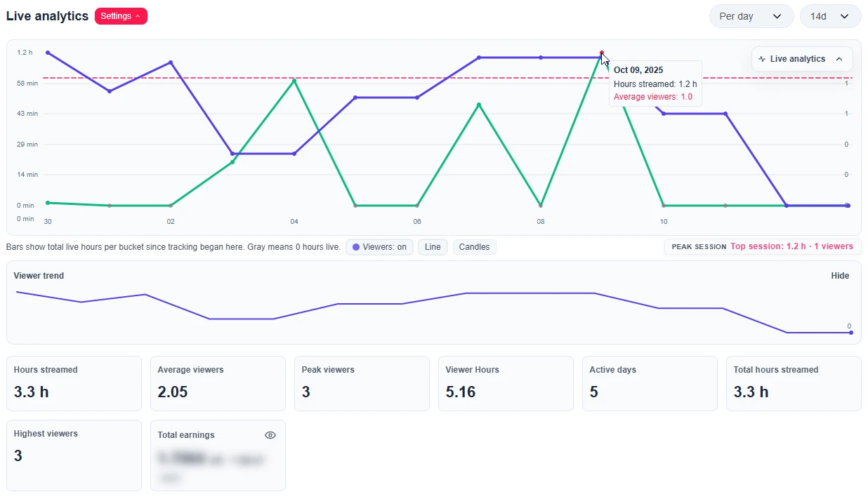The height and width of the screenshot is (499, 868).
Task: Hide the Viewer trend panel
Action: point(840,276)
